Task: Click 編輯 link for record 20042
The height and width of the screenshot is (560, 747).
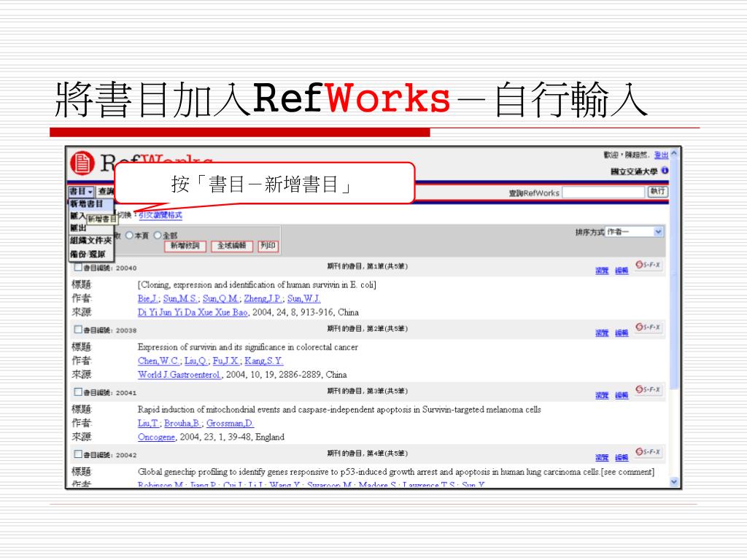Action: tap(622, 458)
